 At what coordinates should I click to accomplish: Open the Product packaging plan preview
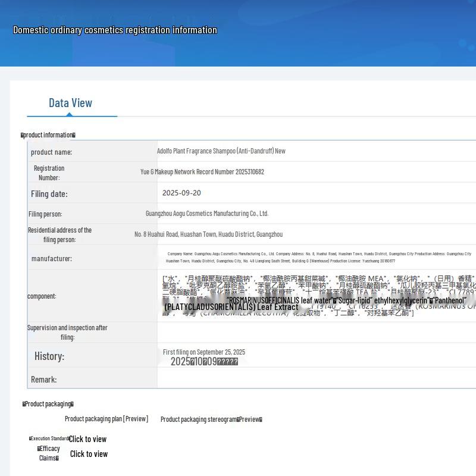(x=106, y=419)
